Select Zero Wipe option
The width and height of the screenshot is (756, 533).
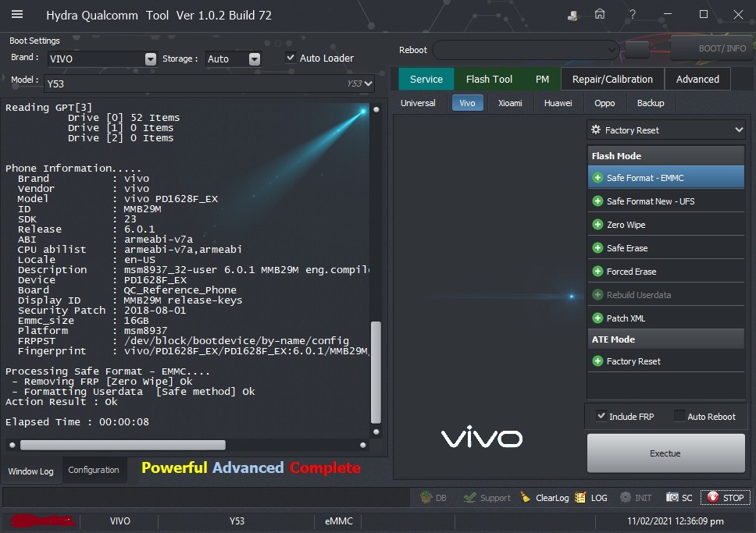coord(666,225)
